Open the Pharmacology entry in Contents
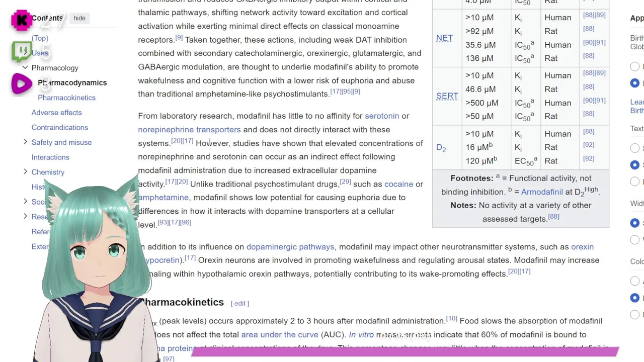 pos(55,68)
